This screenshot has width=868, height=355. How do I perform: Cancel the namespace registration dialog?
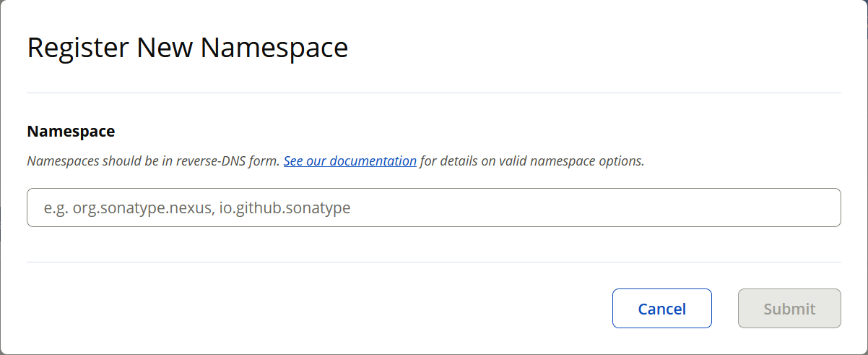pos(661,309)
